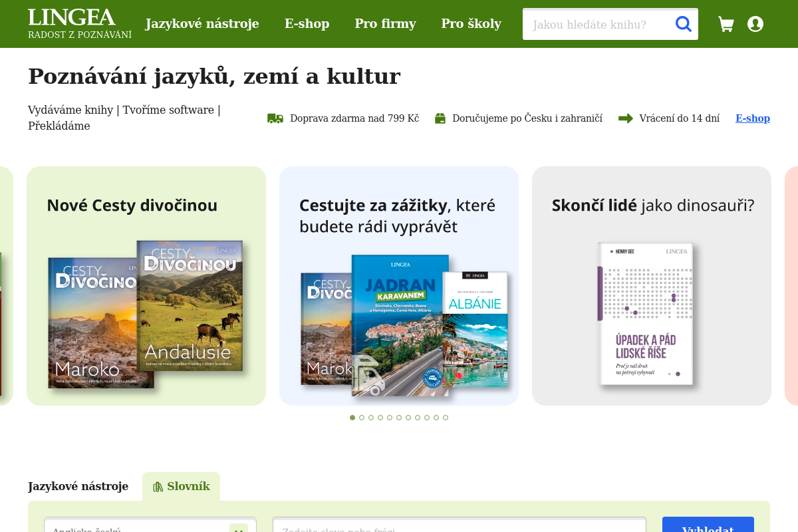Open the Skončí lidé jako dinosauři banner

click(x=652, y=286)
